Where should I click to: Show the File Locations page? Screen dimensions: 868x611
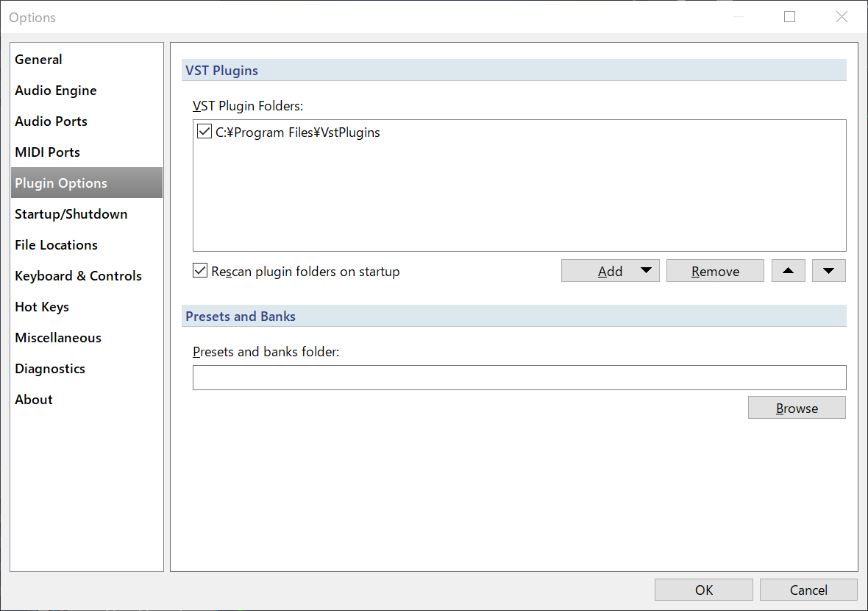click(x=56, y=245)
